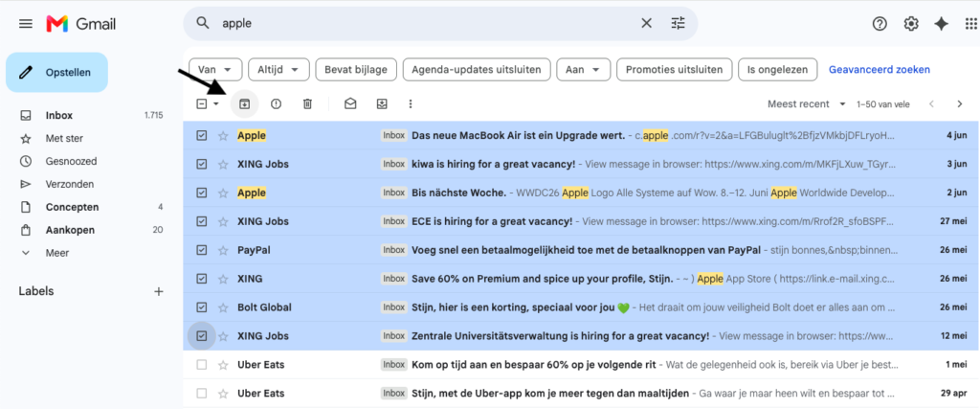Open the Van filter dropdown
Image resolution: width=980 pixels, height=409 pixels.
(x=215, y=69)
